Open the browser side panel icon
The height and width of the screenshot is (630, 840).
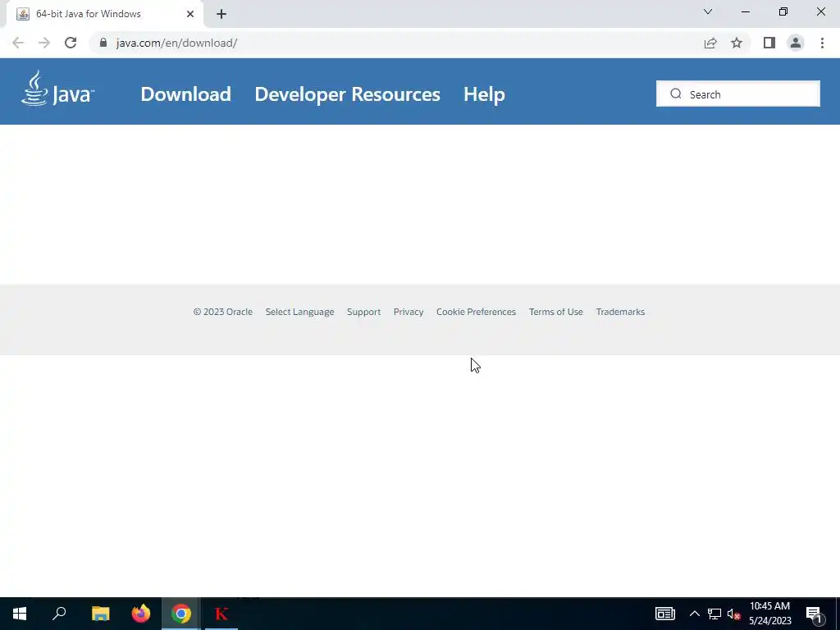pyautogui.click(x=769, y=43)
